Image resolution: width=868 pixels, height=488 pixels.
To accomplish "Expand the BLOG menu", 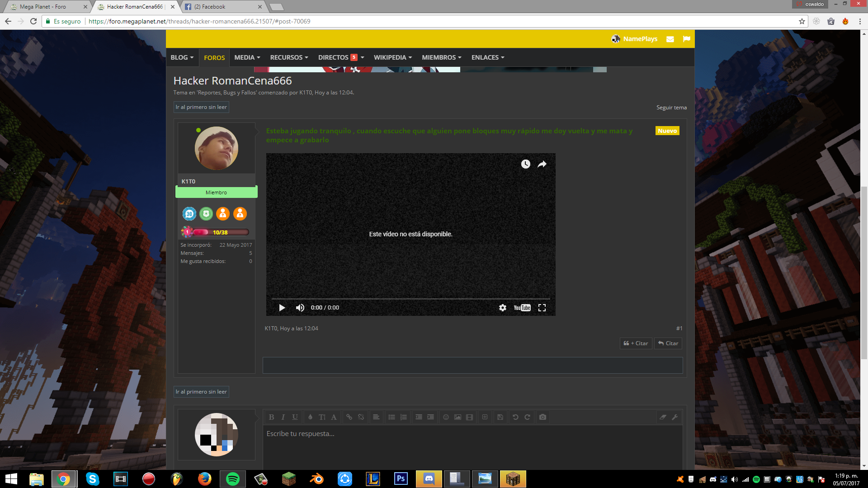I will point(182,57).
